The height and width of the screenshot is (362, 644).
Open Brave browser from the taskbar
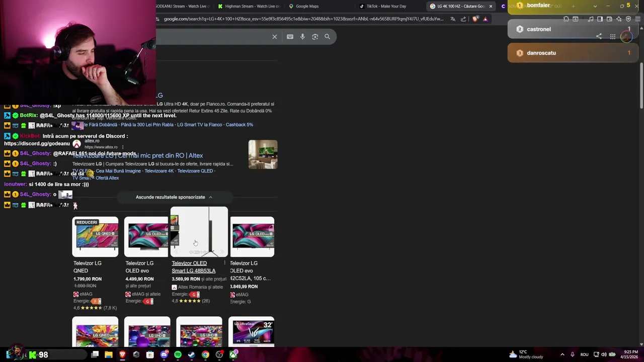click(x=122, y=354)
